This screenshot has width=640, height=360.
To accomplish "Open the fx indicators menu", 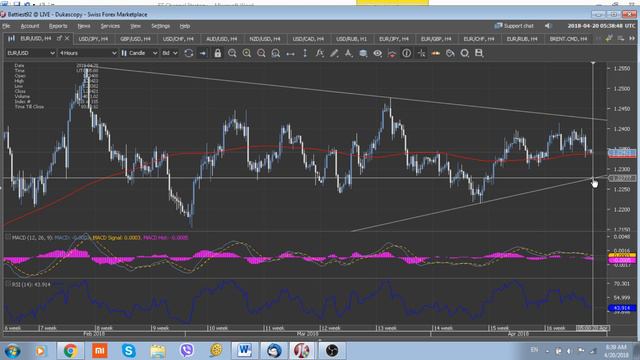I will pos(320,53).
